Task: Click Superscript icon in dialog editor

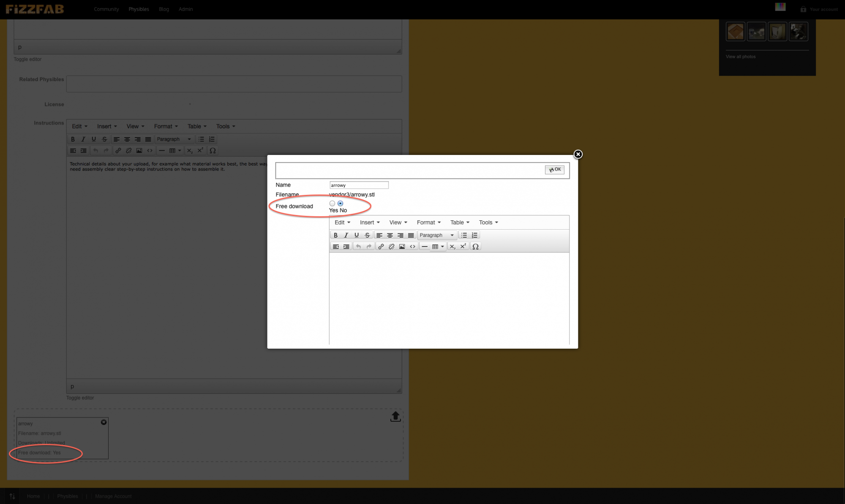Action: point(463,247)
